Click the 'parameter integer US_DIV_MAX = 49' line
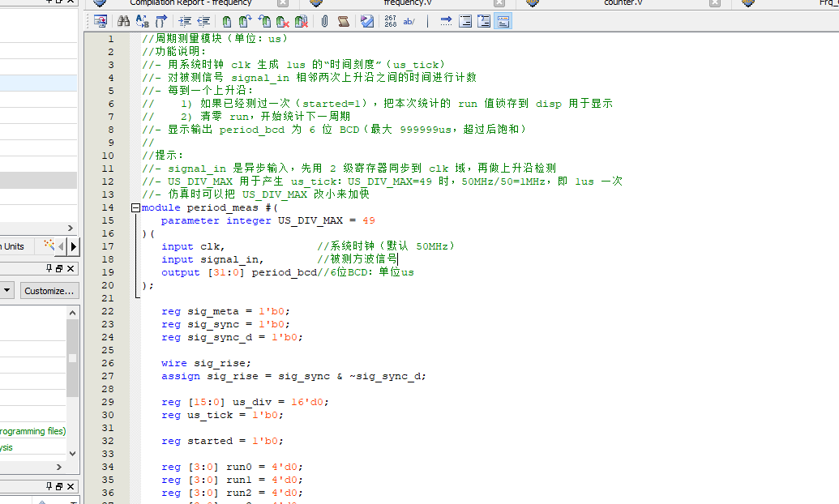 click(268, 220)
